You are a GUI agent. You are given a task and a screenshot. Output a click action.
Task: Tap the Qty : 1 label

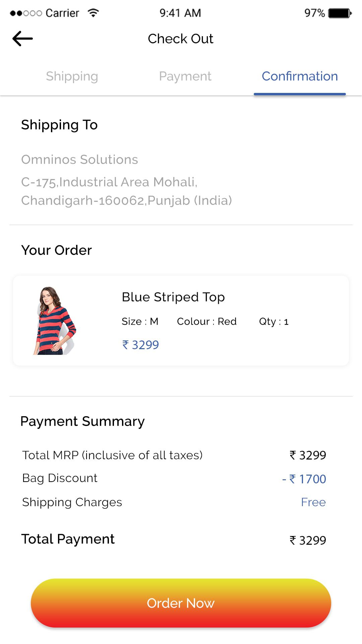pyautogui.click(x=274, y=322)
